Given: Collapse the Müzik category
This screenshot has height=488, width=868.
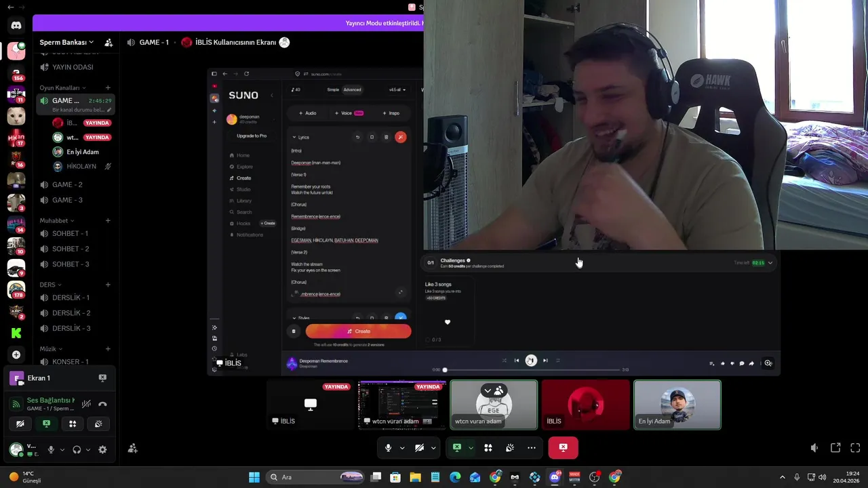Looking at the screenshot, I should tap(51, 349).
